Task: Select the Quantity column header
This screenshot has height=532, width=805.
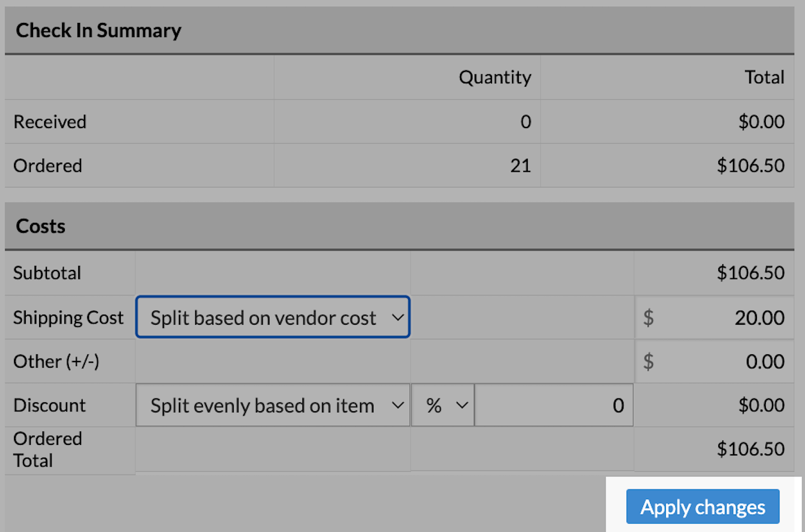Action: pyautogui.click(x=495, y=77)
